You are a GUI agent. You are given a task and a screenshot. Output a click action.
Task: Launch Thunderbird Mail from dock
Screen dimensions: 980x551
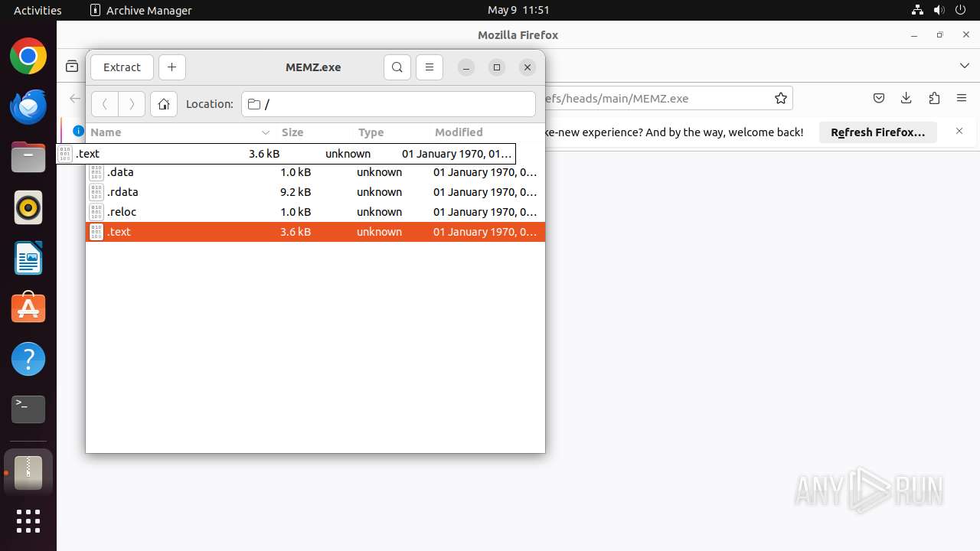point(28,106)
